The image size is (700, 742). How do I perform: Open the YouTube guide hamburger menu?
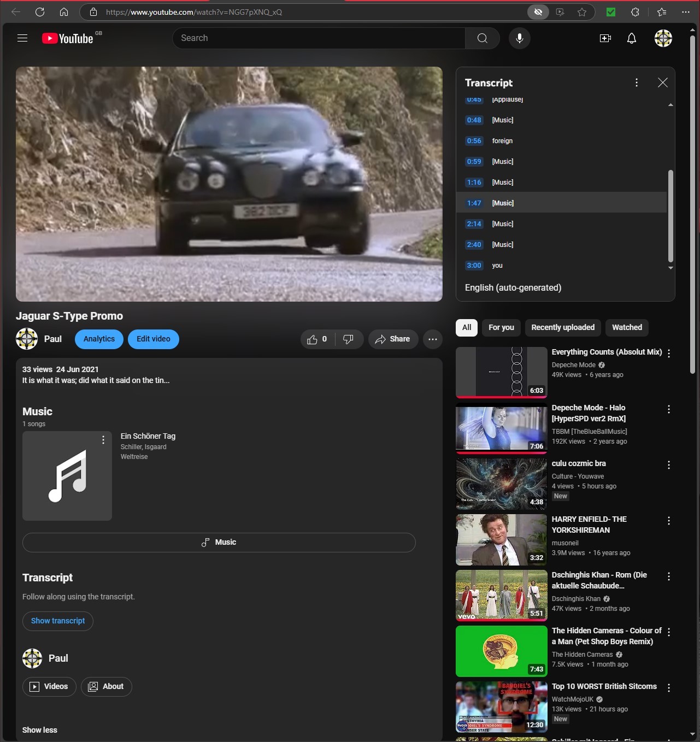click(22, 38)
